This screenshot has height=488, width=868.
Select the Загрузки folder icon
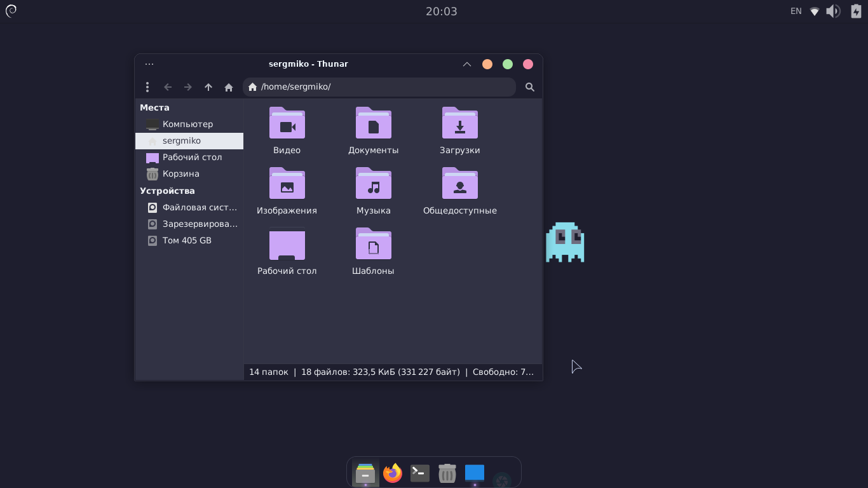[x=460, y=124]
